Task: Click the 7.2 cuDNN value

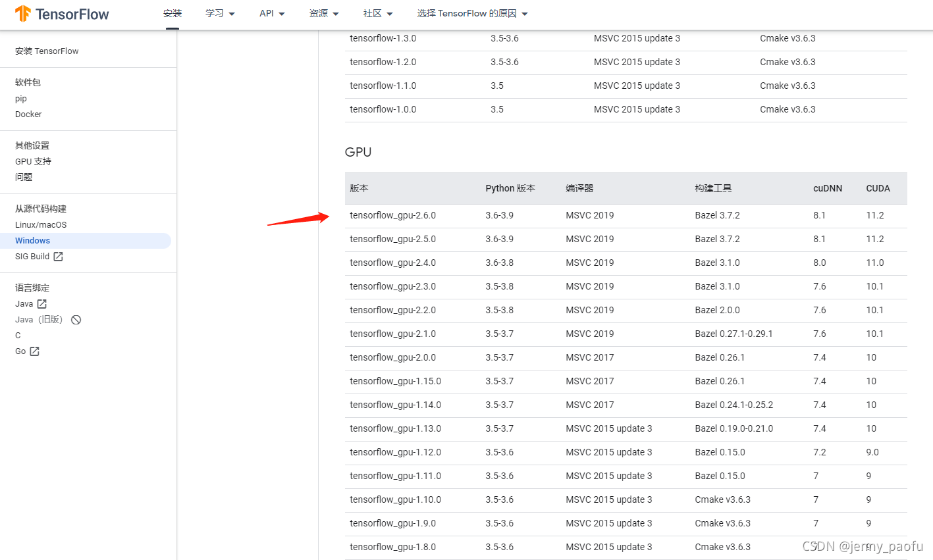Action: 820,452
